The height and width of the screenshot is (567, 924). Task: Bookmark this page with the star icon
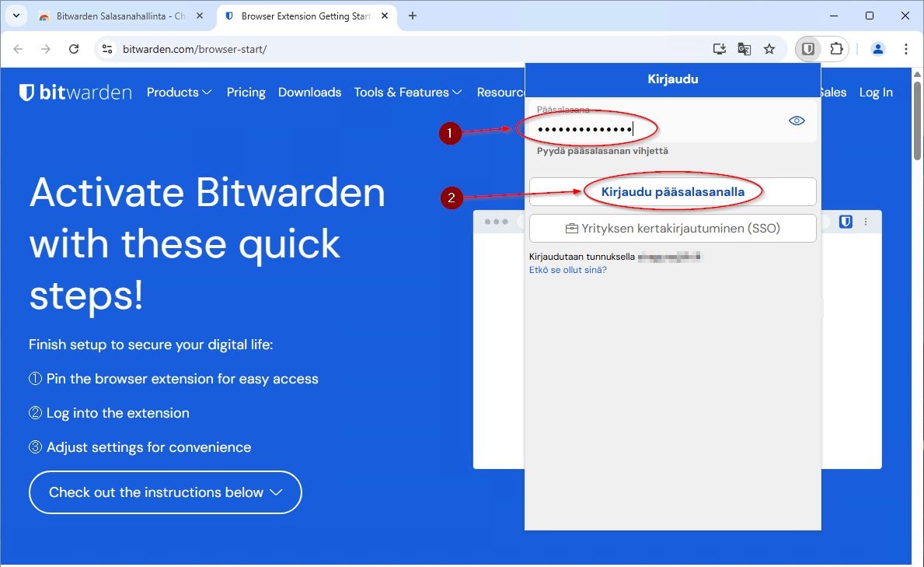(769, 49)
